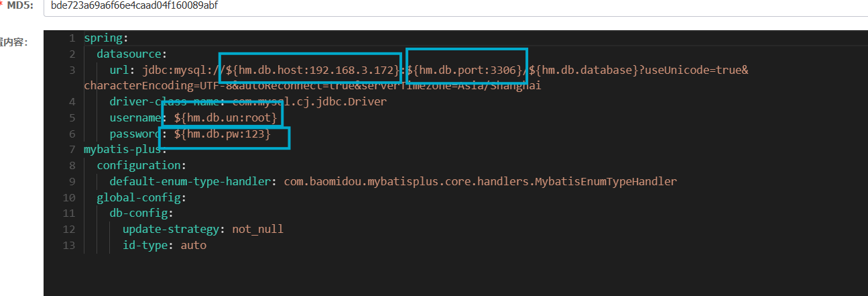Click "mybatis-plus:" key on line 7
The width and height of the screenshot is (868, 296).
coord(125,149)
